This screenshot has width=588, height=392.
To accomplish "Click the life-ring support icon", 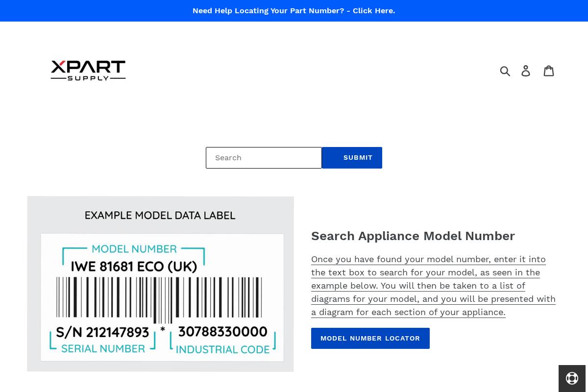I will coord(572,378).
